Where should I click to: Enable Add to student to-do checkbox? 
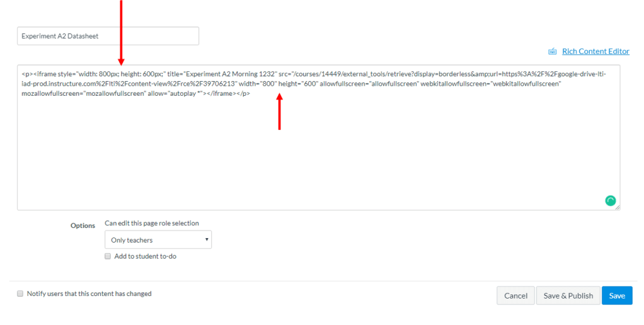108,256
